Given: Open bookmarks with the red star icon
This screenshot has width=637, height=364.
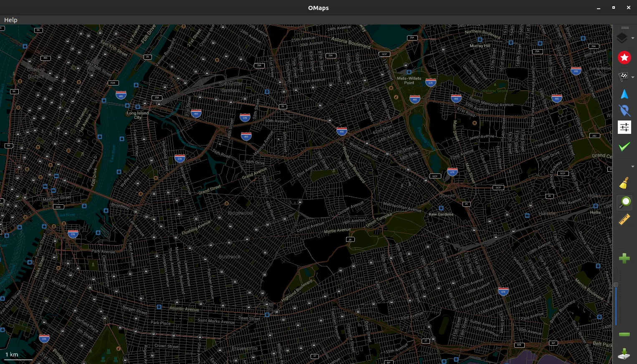Looking at the screenshot, I should [x=624, y=58].
